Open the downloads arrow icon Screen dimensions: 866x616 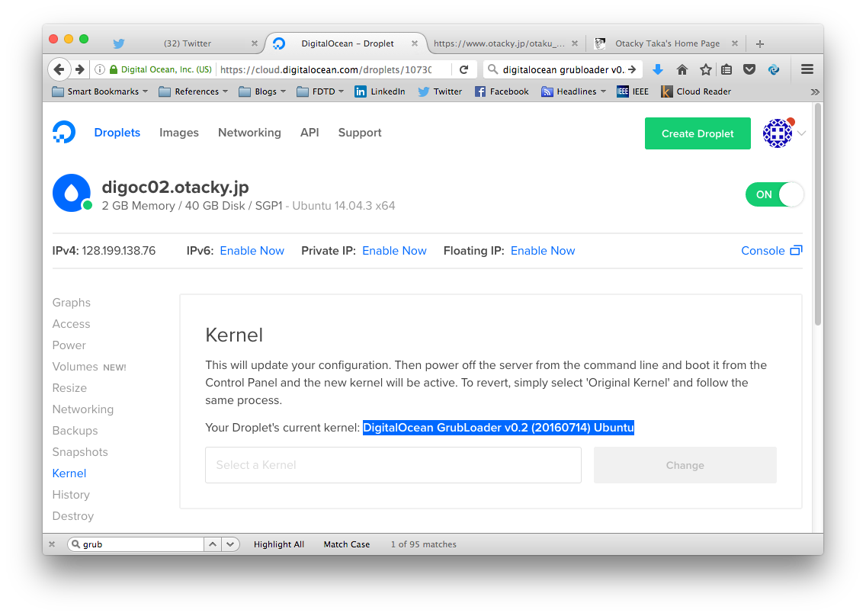click(657, 69)
